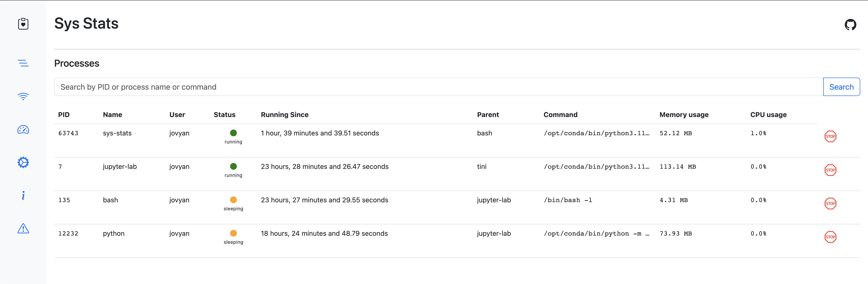Viewport: 868px width, 284px height.
Task: Click the green running status of sys-stats
Action: click(x=233, y=133)
